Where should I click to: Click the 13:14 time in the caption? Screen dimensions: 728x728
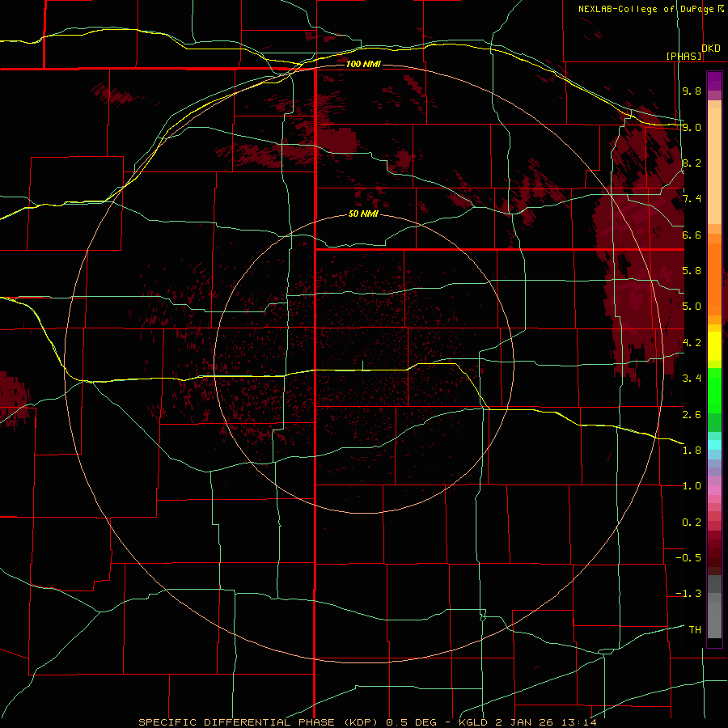pyautogui.click(x=579, y=722)
